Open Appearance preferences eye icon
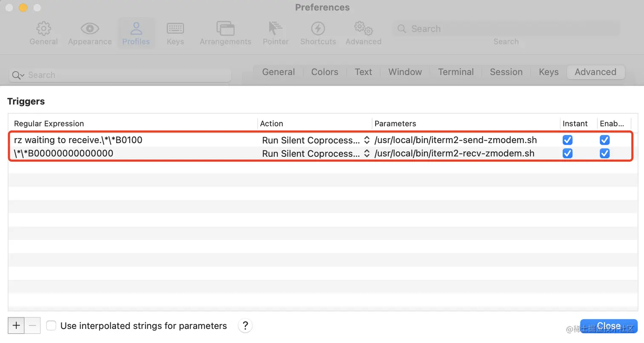644x343 pixels. 90,29
